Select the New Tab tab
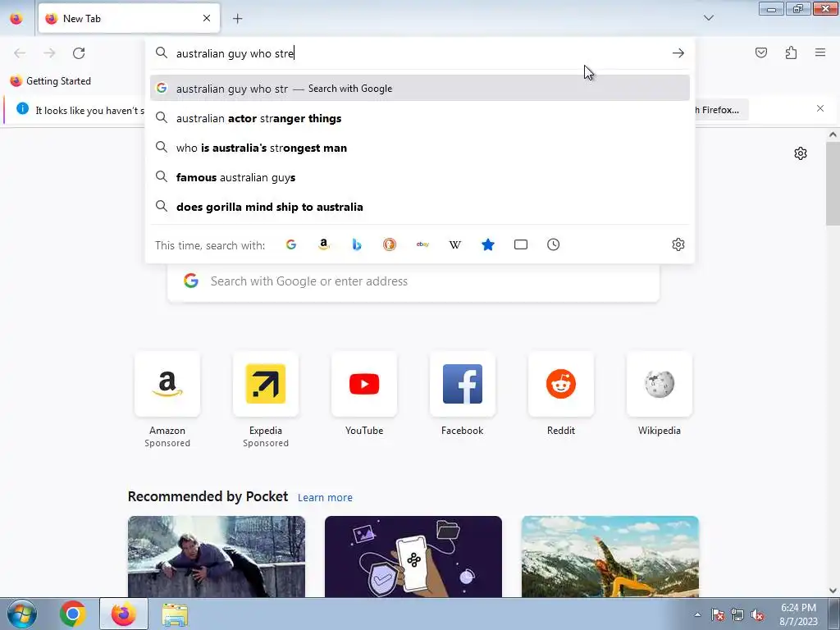This screenshot has width=840, height=630. [129, 18]
